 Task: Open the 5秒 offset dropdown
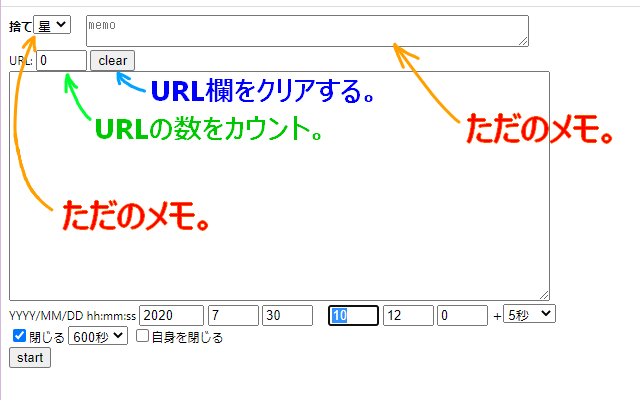click(x=529, y=314)
